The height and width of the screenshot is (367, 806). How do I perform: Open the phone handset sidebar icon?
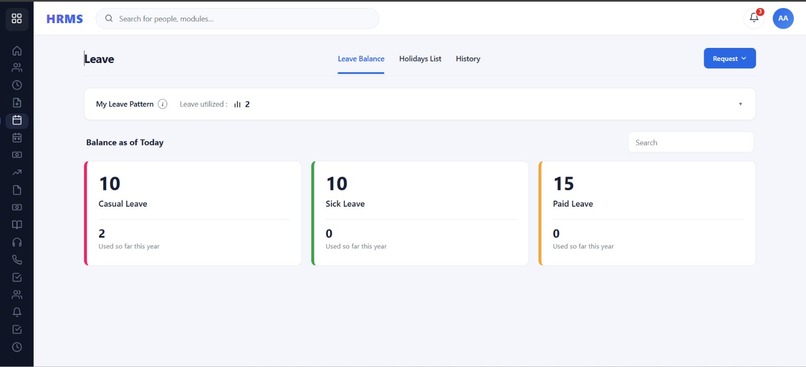(17, 260)
